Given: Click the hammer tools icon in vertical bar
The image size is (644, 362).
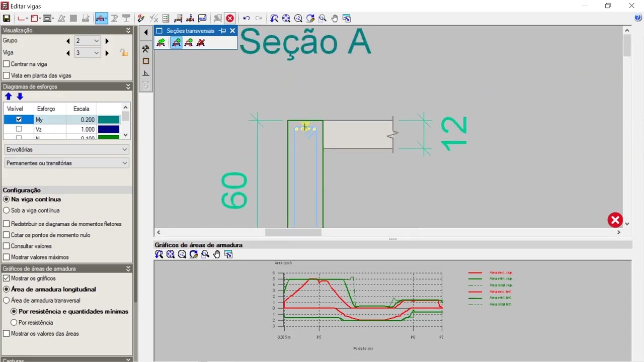Looking at the screenshot, I should coord(146,49).
